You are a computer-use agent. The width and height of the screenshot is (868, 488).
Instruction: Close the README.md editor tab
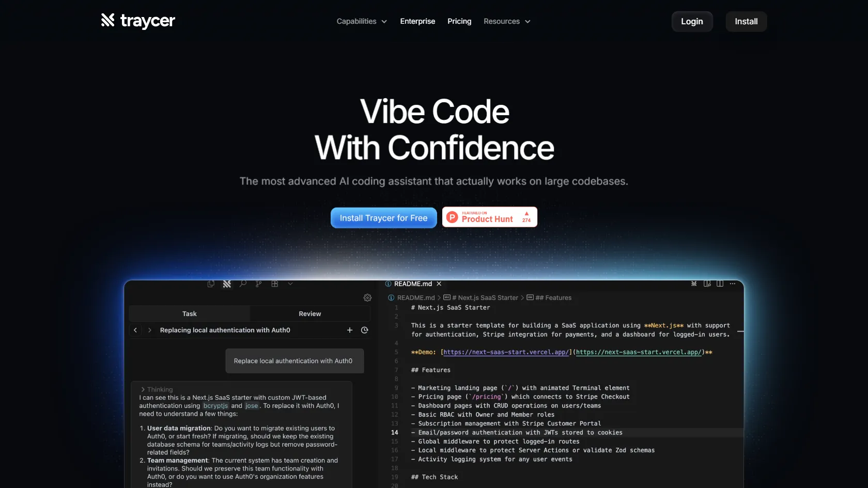click(x=439, y=284)
